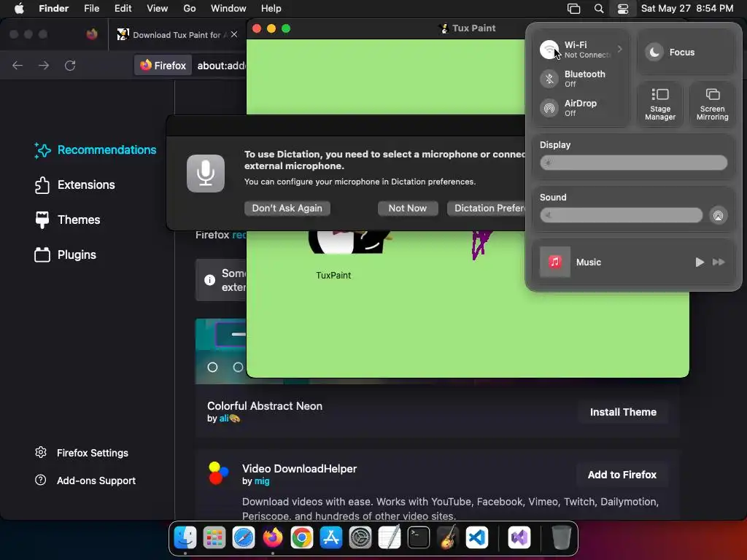Open the Go menu
This screenshot has height=560, width=747.
click(x=189, y=9)
